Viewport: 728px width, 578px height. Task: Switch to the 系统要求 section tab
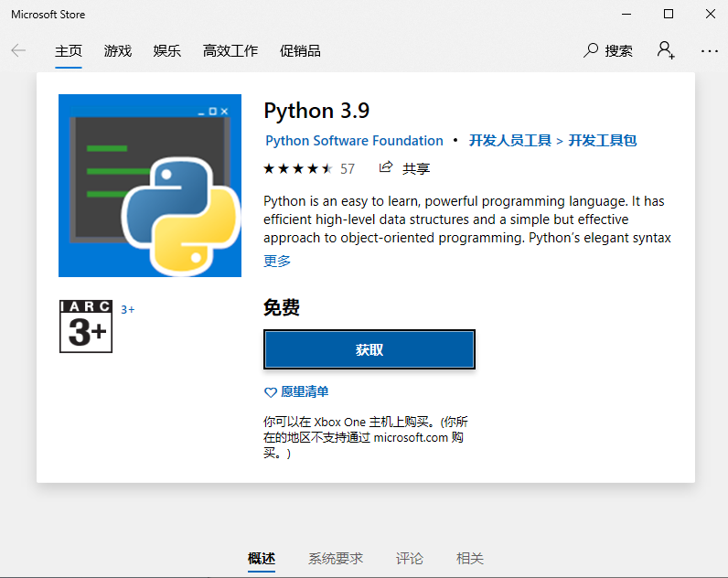(x=336, y=558)
